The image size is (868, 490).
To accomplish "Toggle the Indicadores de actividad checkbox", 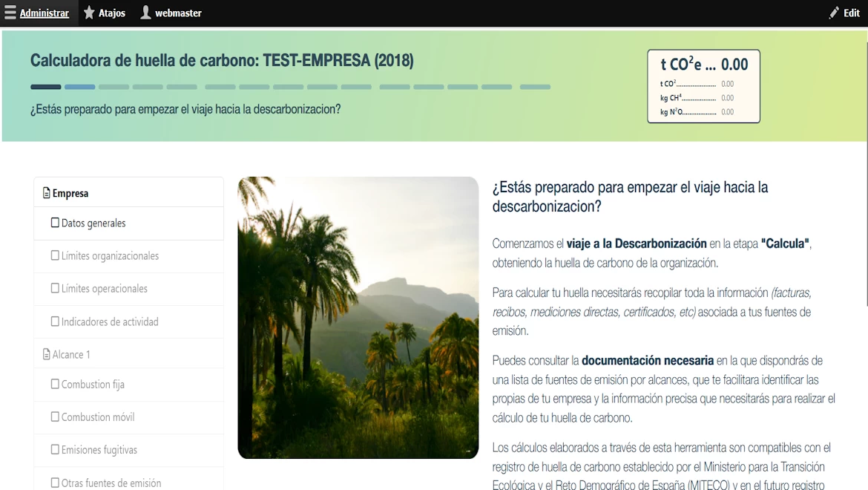I will [55, 321].
